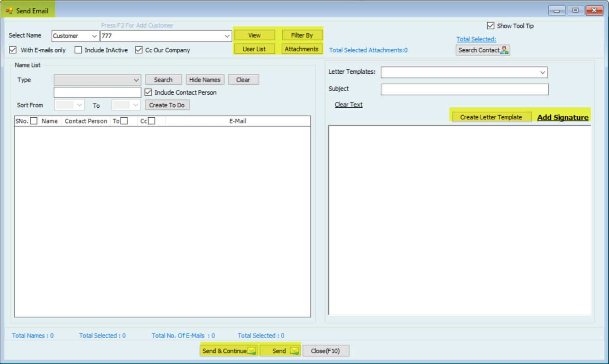Click the Contact Person column header
609x364 pixels.
[x=86, y=121]
